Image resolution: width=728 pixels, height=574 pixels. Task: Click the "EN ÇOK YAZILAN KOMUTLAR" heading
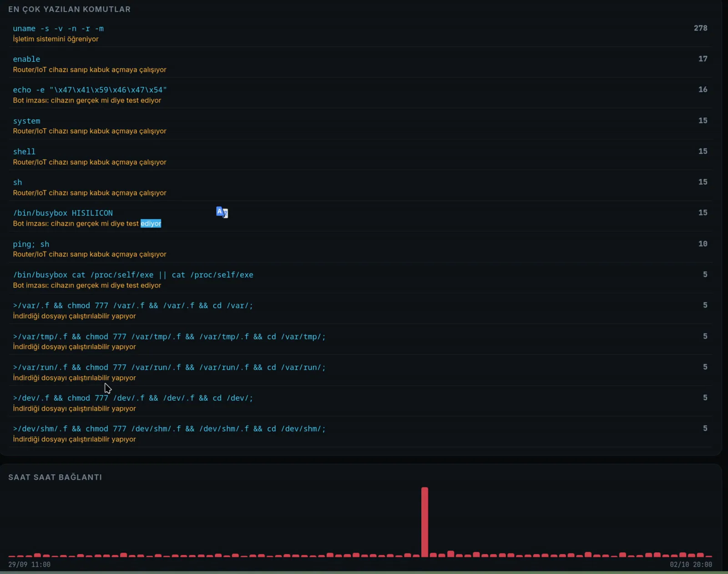click(x=69, y=9)
